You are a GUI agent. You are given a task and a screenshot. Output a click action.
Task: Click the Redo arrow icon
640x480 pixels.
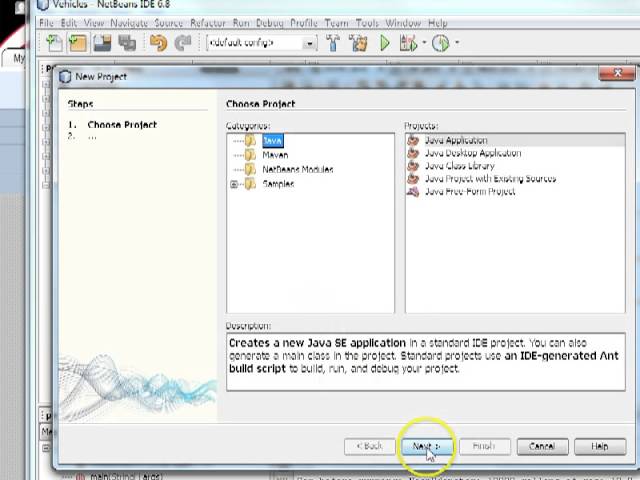point(183,43)
